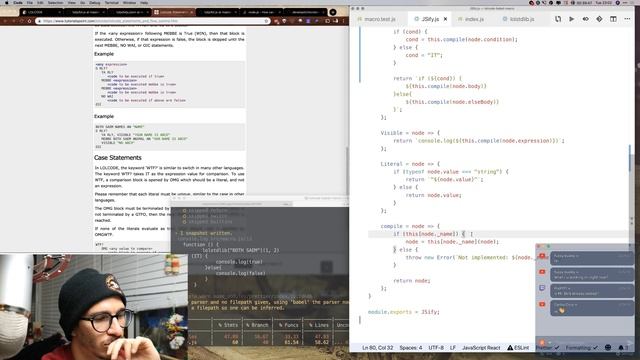Click the first YouTube chat message icon
Screen dimensions: 640x360
point(542,256)
